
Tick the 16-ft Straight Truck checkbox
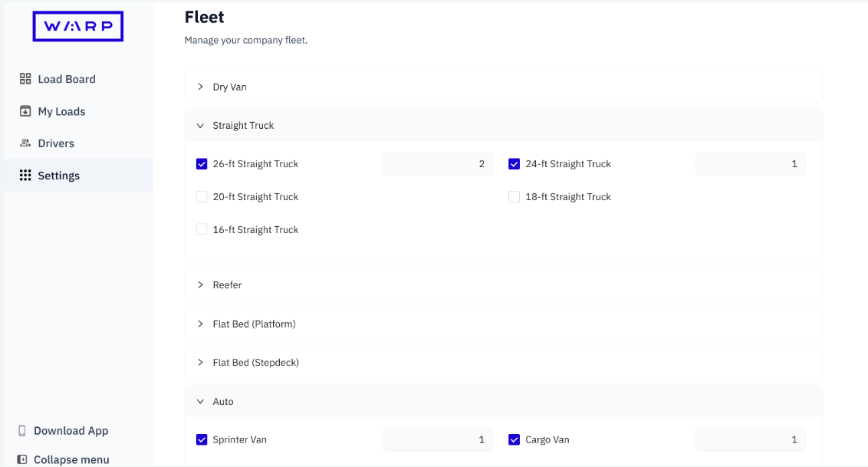click(202, 229)
